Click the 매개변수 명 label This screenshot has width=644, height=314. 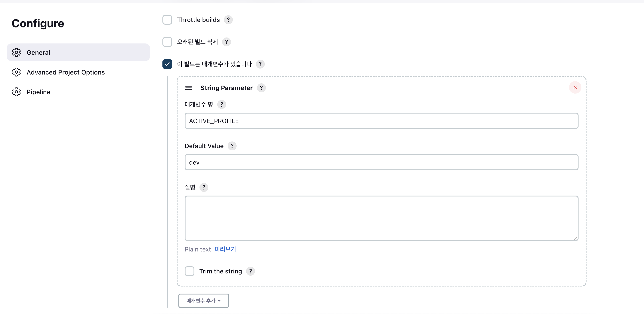199,104
